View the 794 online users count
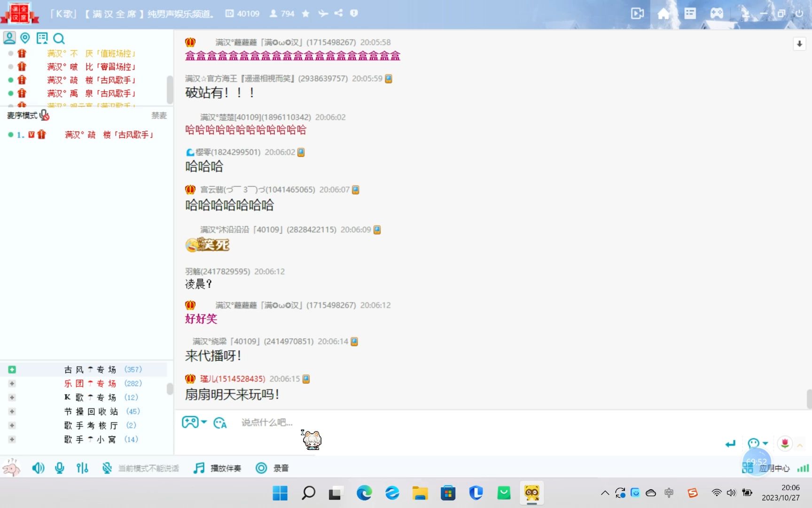This screenshot has height=508, width=812. coord(282,14)
